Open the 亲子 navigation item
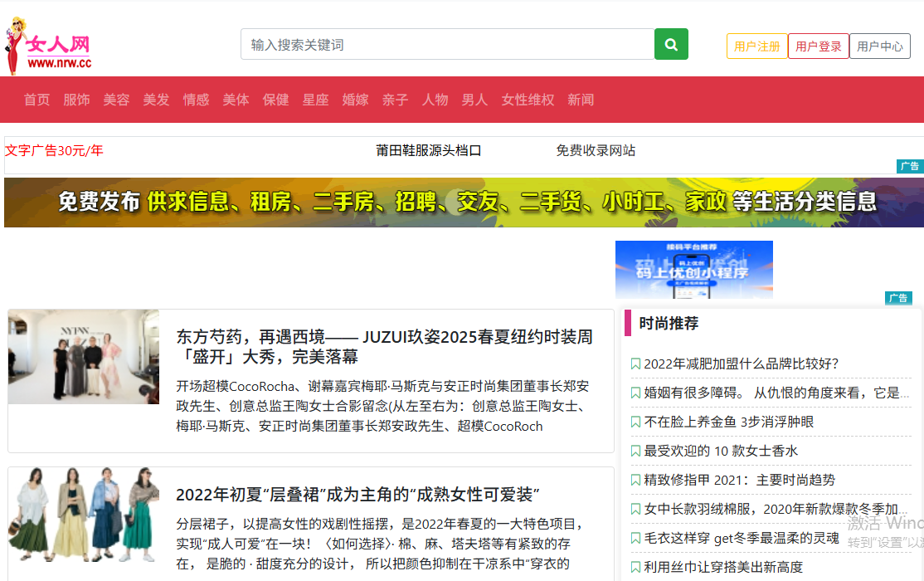 [396, 100]
